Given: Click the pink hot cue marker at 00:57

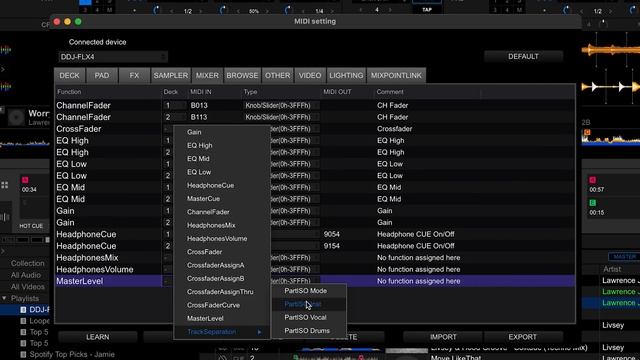Looking at the screenshot, I should coord(593,180).
